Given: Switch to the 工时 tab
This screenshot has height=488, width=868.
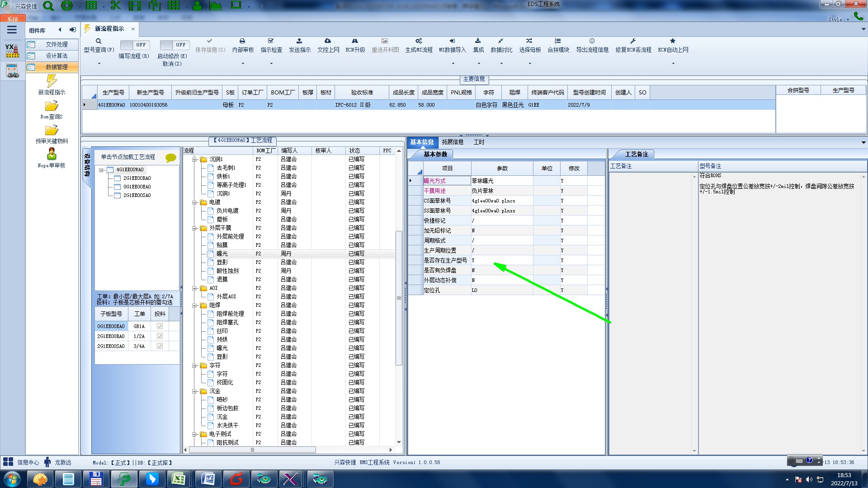Looking at the screenshot, I should pyautogui.click(x=479, y=142).
